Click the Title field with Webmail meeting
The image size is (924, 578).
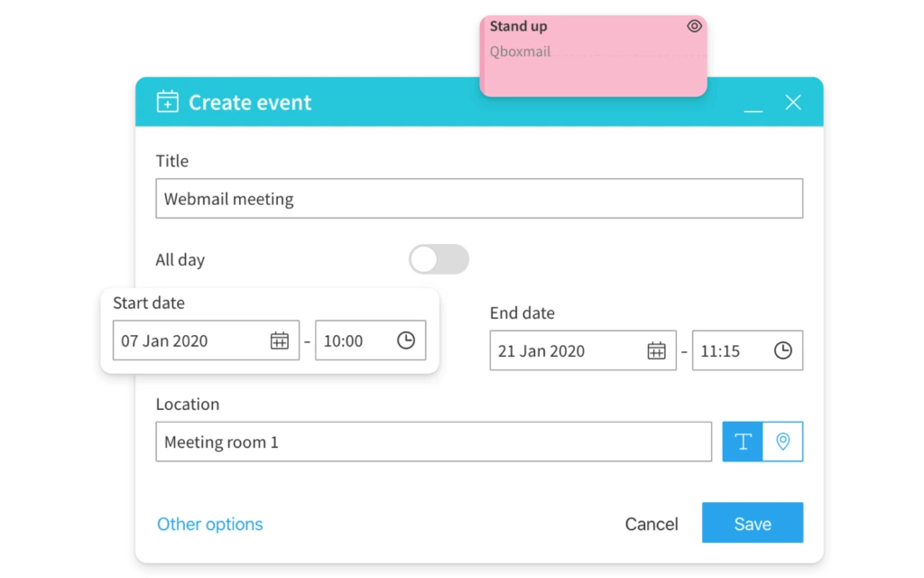[x=478, y=199]
